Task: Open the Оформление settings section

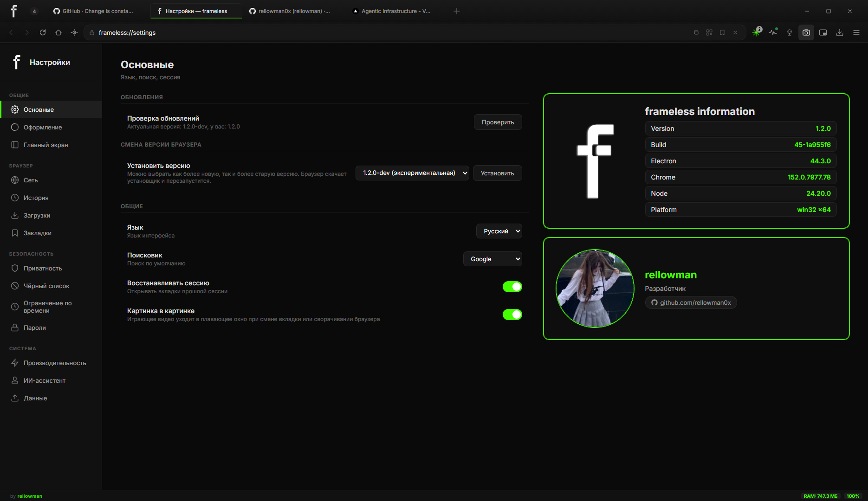Action: 51,127
